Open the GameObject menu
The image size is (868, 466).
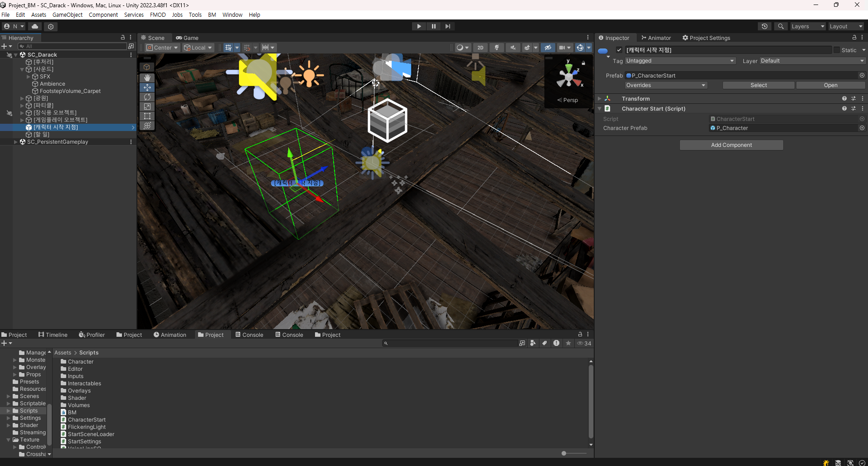(x=68, y=15)
